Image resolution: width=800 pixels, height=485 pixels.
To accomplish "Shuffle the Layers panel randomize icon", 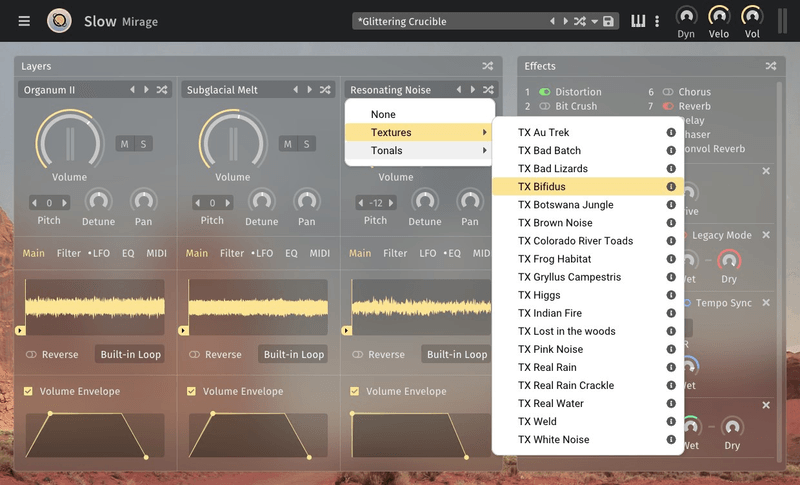I will [x=488, y=66].
